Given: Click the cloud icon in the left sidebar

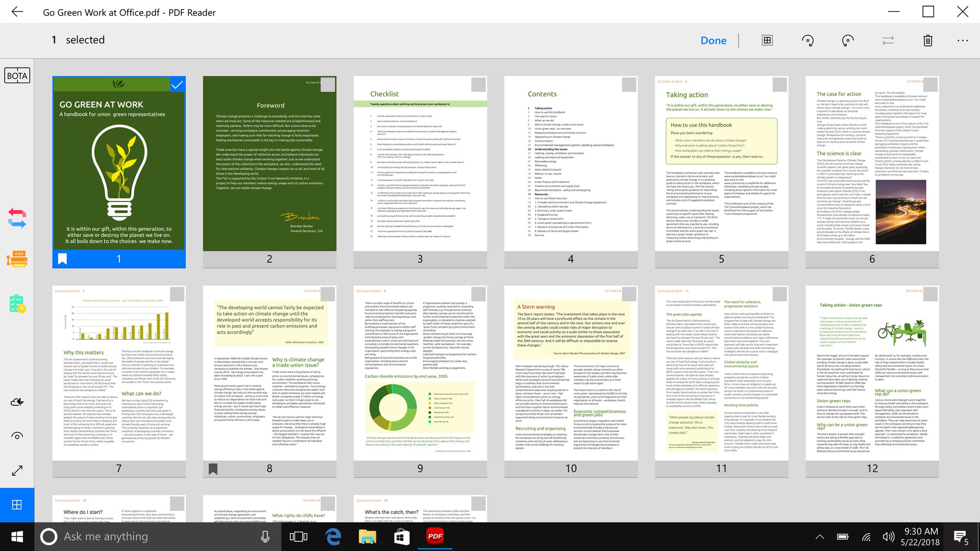Looking at the screenshot, I should 17,402.
